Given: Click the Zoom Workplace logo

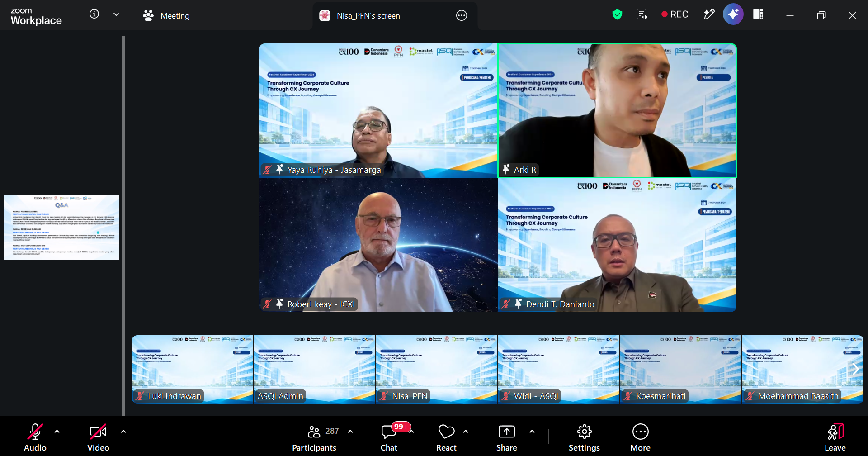Looking at the screenshot, I should point(36,16).
